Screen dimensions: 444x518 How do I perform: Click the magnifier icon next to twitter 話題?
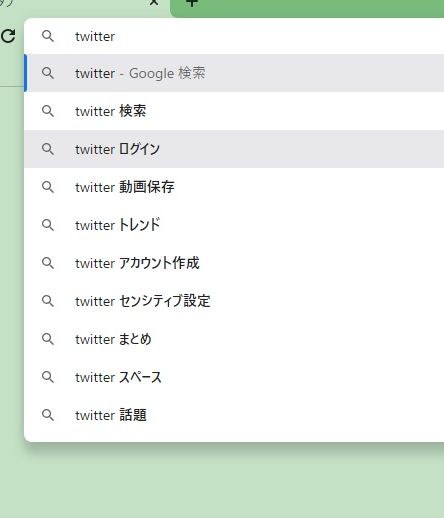(x=48, y=415)
